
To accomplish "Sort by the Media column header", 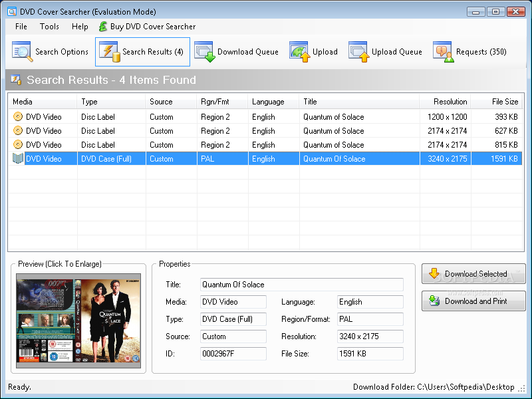I will point(43,102).
